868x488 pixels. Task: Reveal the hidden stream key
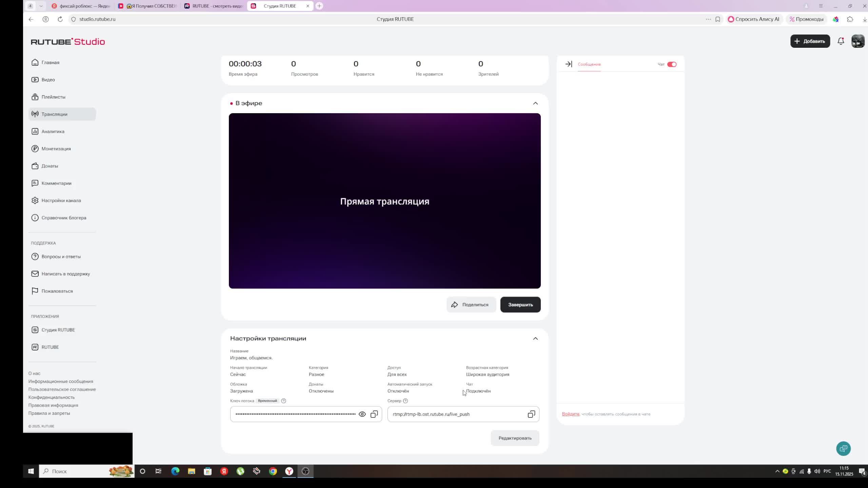coord(362,414)
